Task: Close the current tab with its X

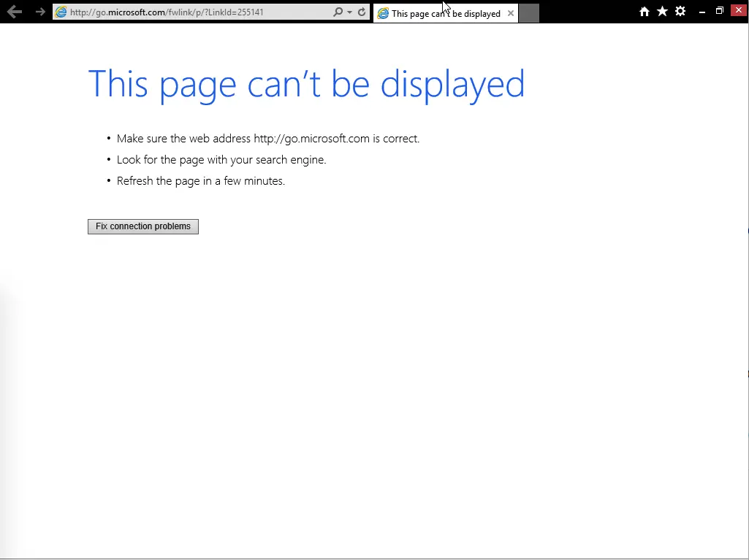Action: [511, 13]
